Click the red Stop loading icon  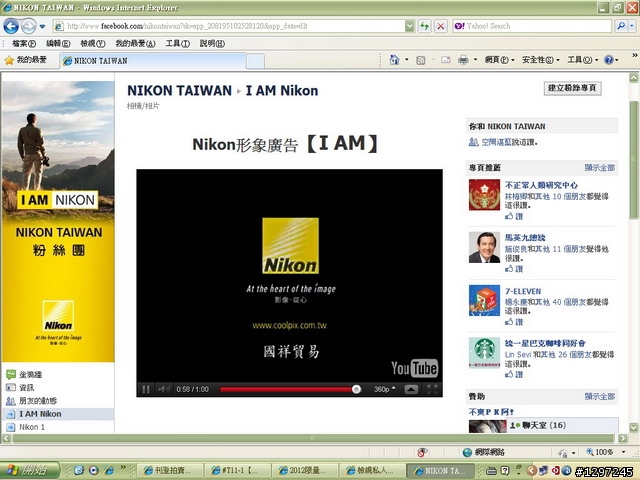click(x=441, y=26)
